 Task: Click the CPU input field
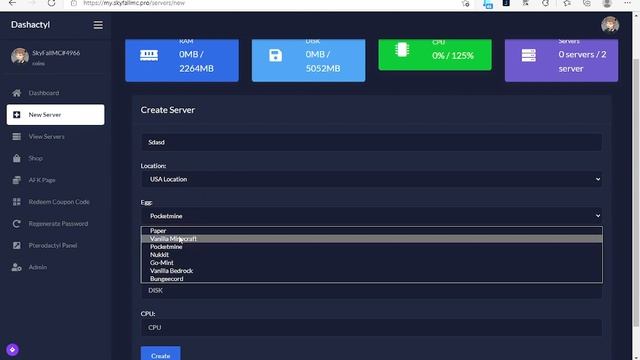(x=371, y=328)
